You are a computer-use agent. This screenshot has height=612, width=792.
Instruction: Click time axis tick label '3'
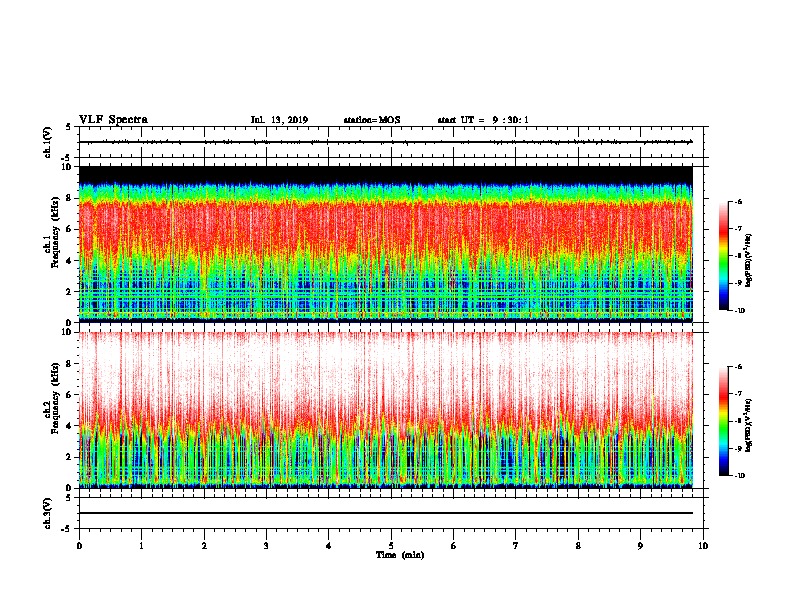(266, 546)
